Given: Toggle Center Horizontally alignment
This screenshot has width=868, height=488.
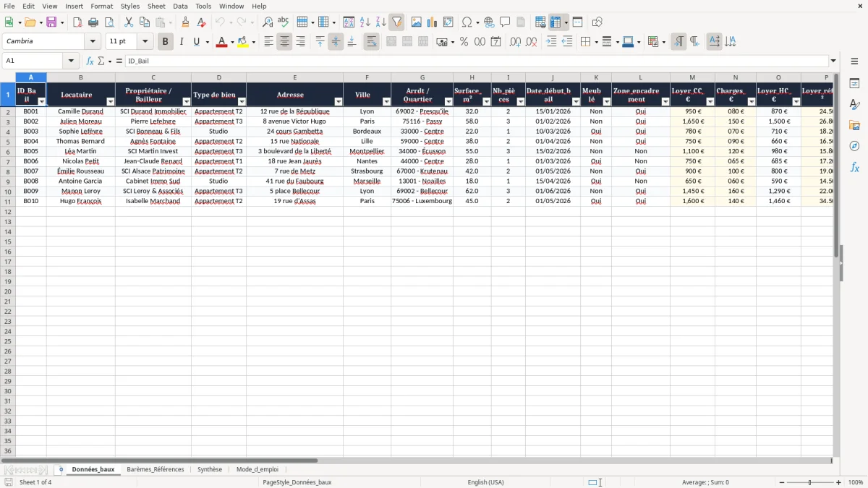Looking at the screenshot, I should [284, 42].
